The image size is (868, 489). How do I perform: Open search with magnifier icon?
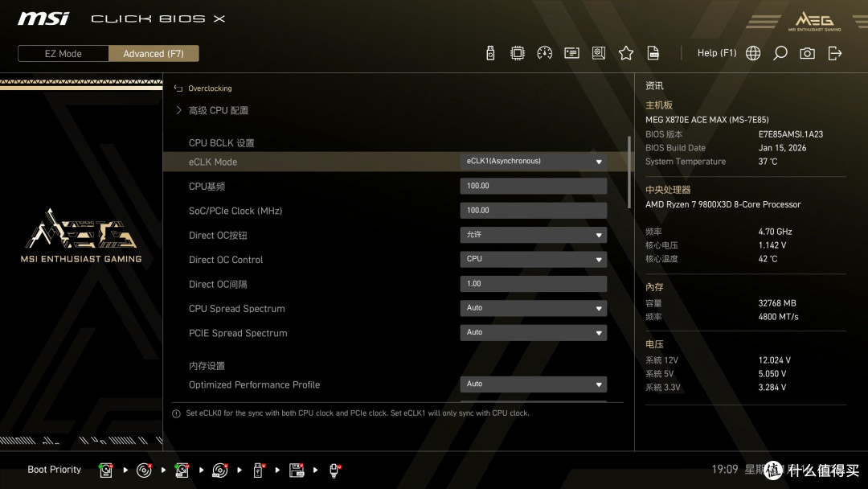pyautogui.click(x=780, y=53)
